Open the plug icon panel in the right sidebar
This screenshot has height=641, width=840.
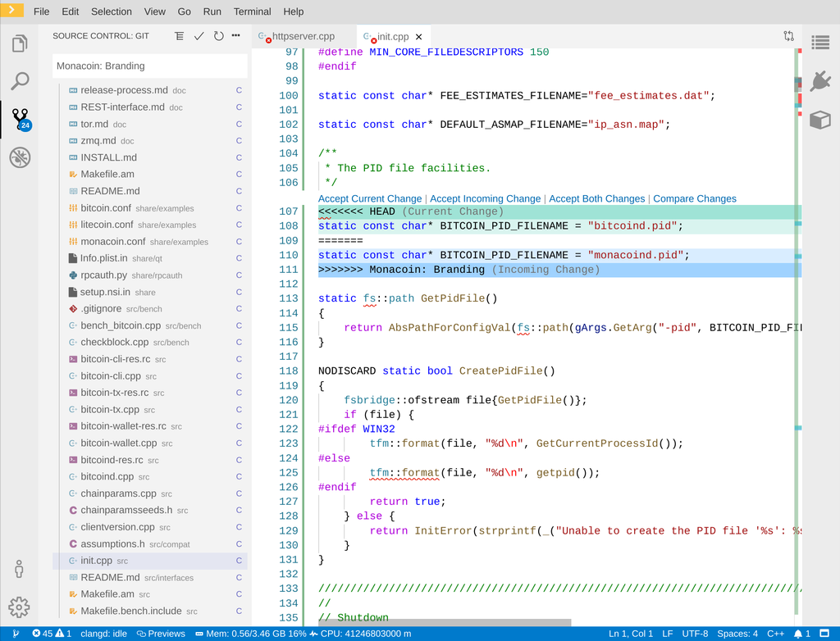coord(820,81)
